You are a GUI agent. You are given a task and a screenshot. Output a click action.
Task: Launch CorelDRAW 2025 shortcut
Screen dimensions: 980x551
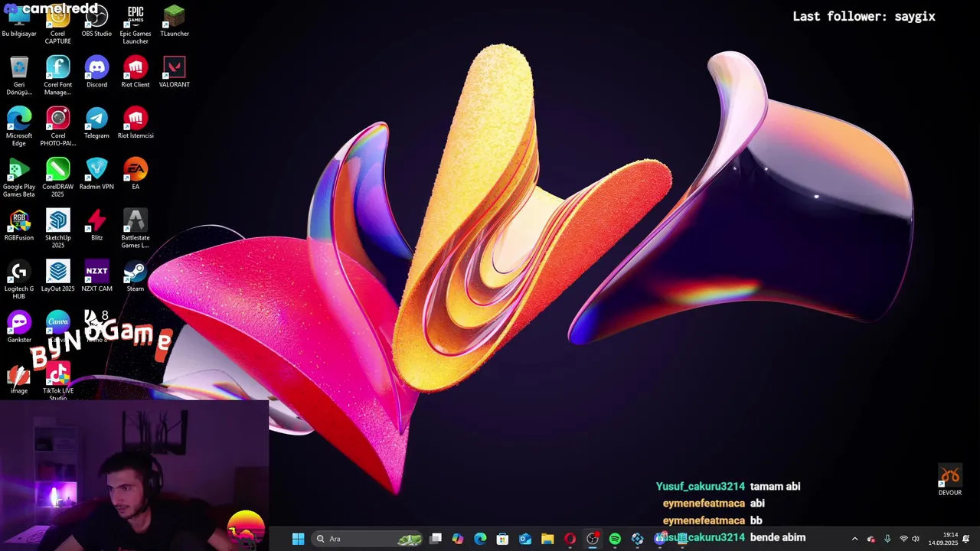(x=58, y=178)
